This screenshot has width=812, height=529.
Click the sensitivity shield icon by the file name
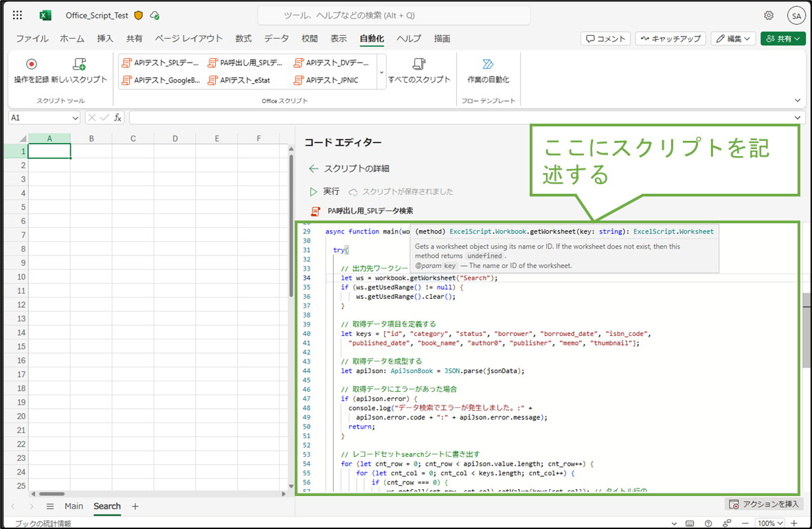click(138, 16)
